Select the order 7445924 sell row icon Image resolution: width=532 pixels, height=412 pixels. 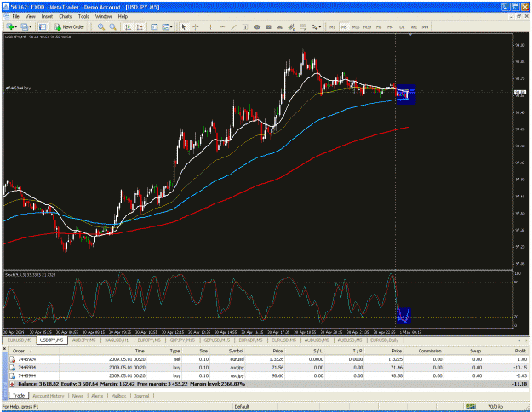click(x=12, y=359)
